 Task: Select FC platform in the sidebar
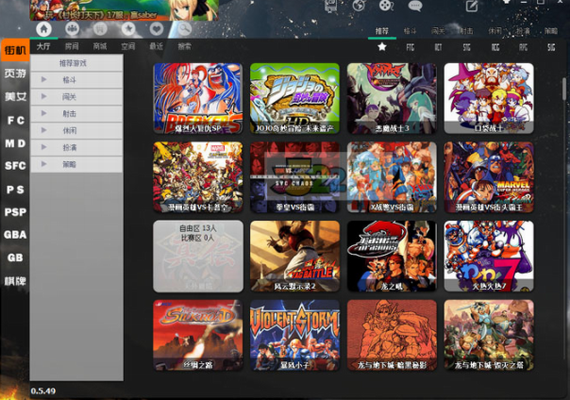point(15,120)
